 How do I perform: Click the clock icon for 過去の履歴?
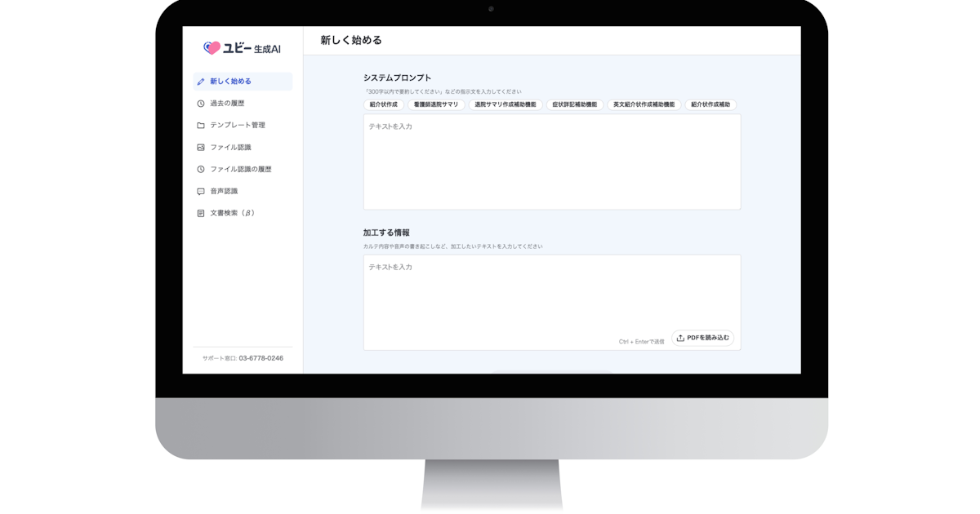201,104
